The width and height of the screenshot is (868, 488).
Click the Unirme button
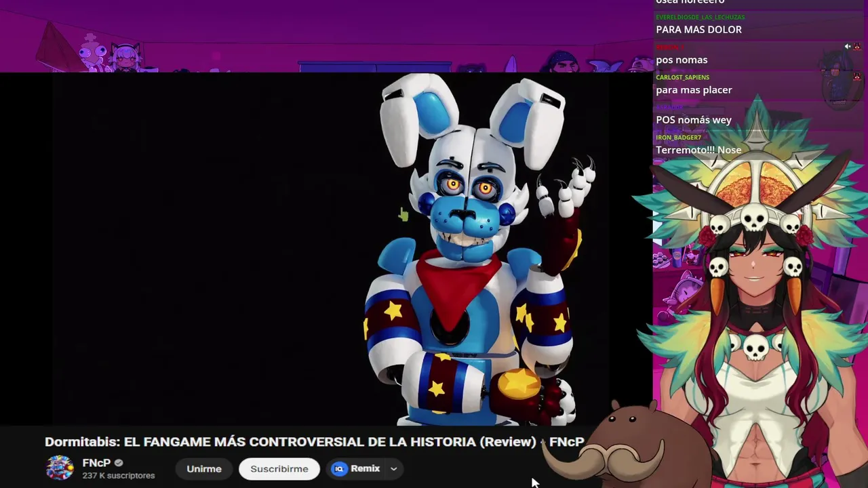204,468
